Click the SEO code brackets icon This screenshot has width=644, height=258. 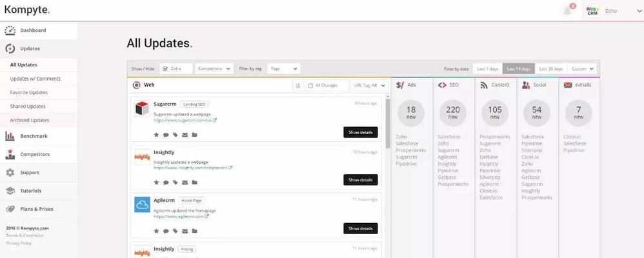coord(442,85)
